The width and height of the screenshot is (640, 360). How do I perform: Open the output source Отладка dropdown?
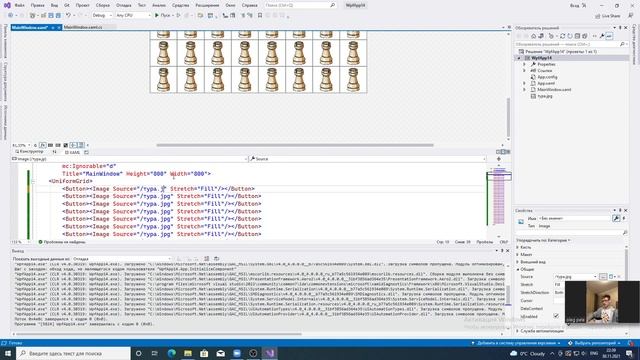point(122,259)
